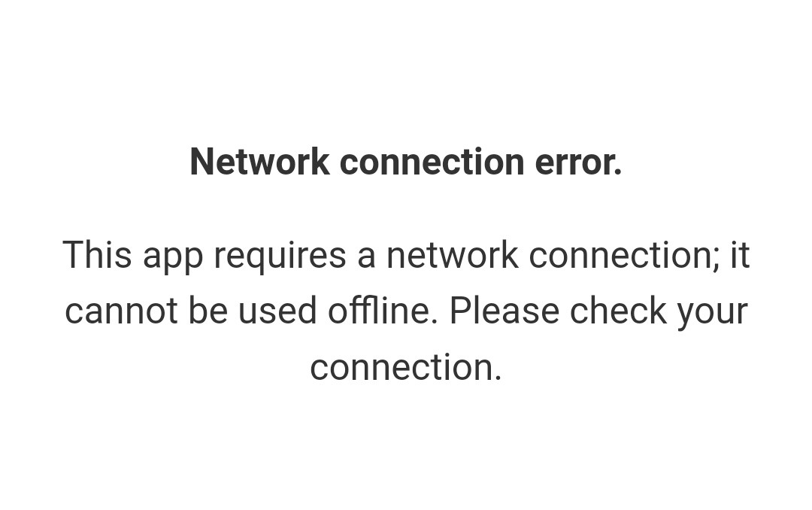Viewport: 812px width, 510px height.
Task: Click the word "used" in the message
Action: 277,311
